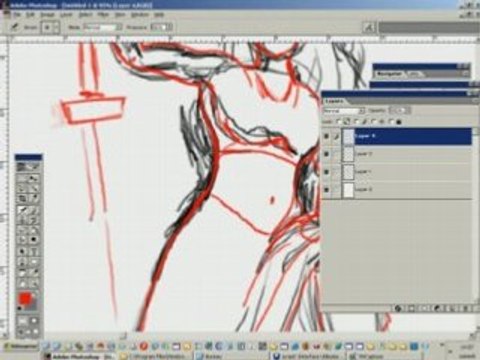Reset to default foreground and background colors
The width and height of the screenshot is (480, 360).
[x=20, y=309]
